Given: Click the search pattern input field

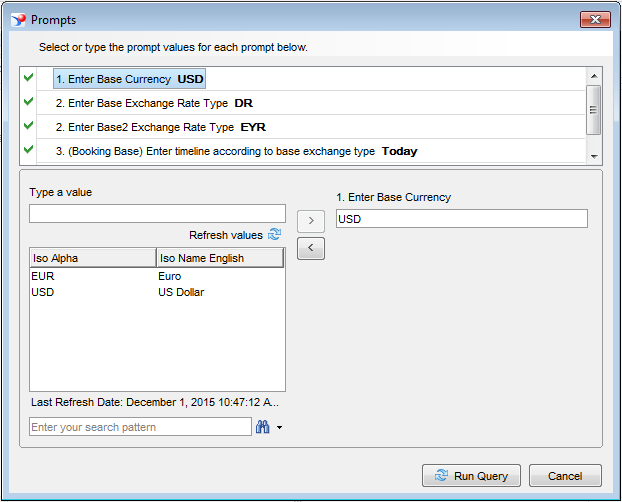Looking at the screenshot, I should point(140,427).
